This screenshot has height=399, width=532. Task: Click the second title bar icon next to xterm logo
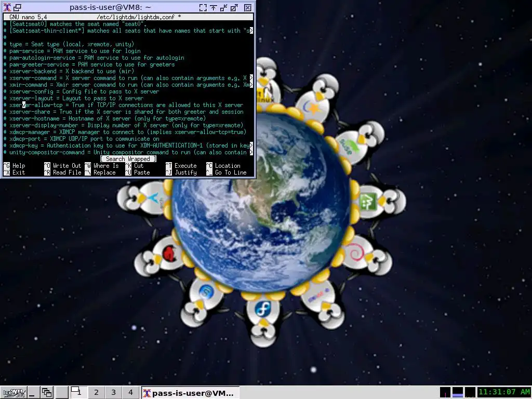click(x=17, y=7)
